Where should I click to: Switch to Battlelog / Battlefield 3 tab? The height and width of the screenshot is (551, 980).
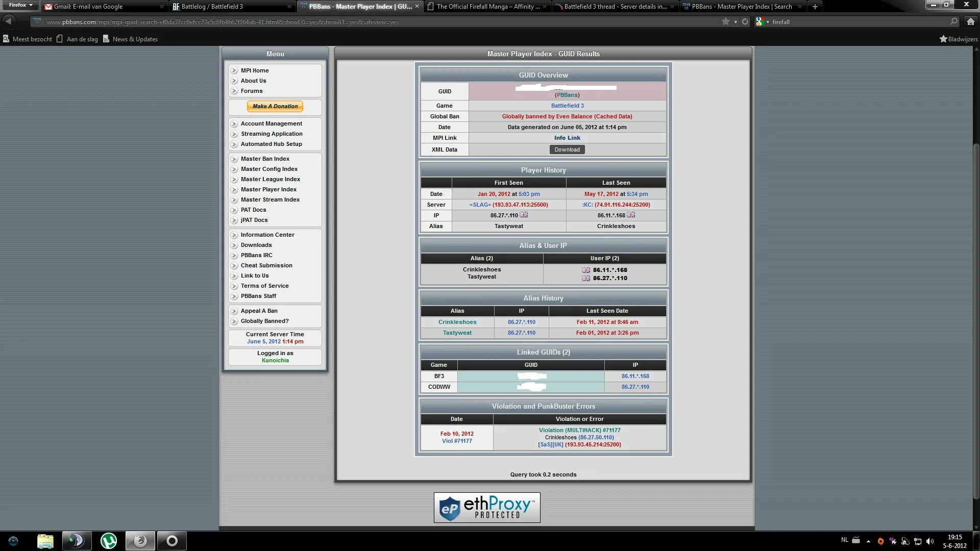coord(232,7)
